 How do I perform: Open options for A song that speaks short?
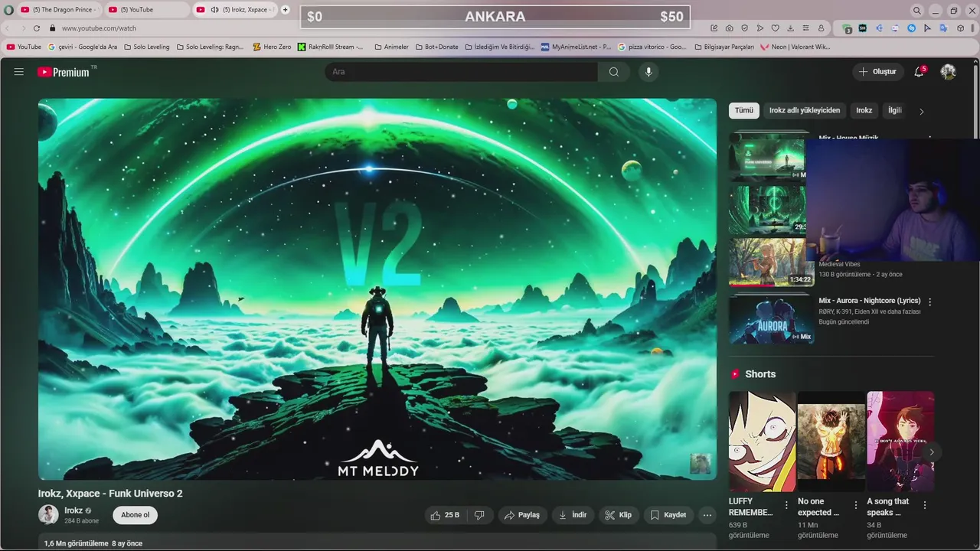(x=924, y=505)
